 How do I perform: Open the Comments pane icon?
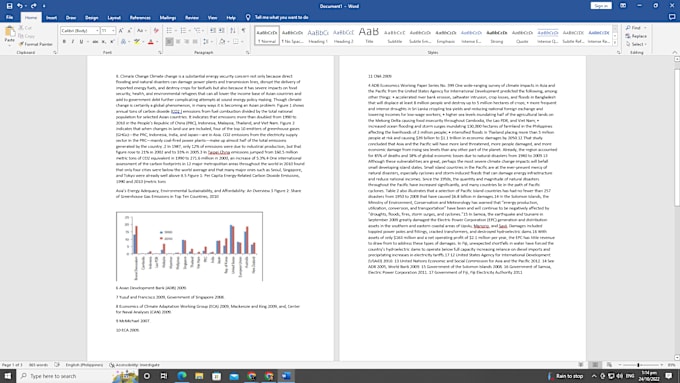672,17
